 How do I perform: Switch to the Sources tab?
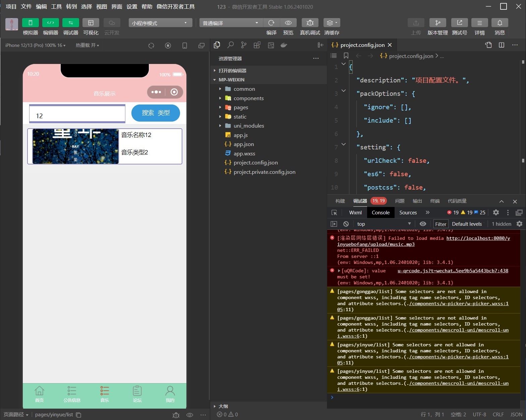[x=408, y=213]
